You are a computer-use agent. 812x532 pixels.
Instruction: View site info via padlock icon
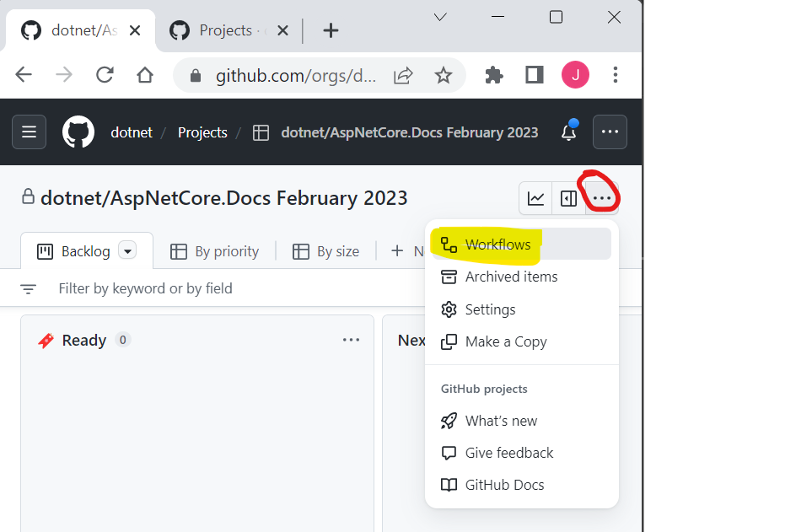click(x=196, y=76)
